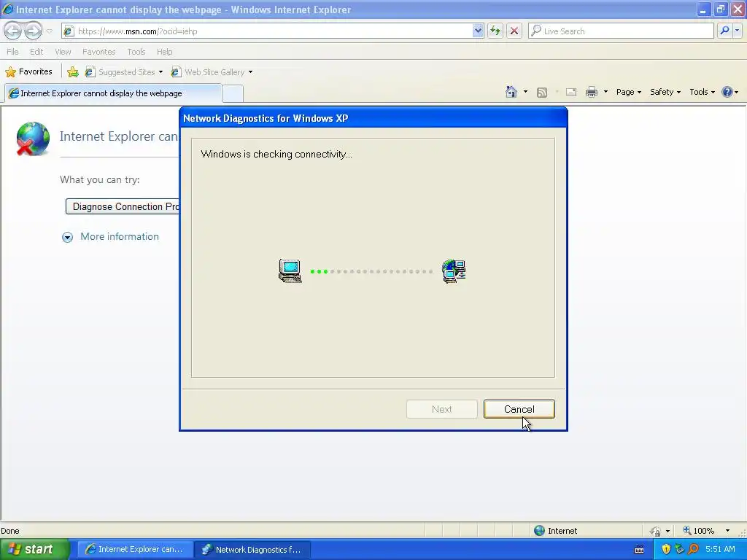
Task: Open Web Slice Gallery in favorites bar
Action: pyautogui.click(x=212, y=72)
